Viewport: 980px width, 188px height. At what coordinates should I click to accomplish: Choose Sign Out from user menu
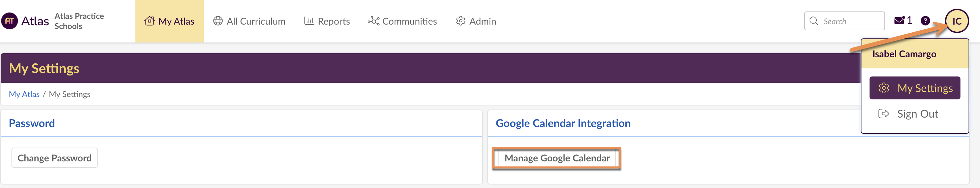click(917, 114)
